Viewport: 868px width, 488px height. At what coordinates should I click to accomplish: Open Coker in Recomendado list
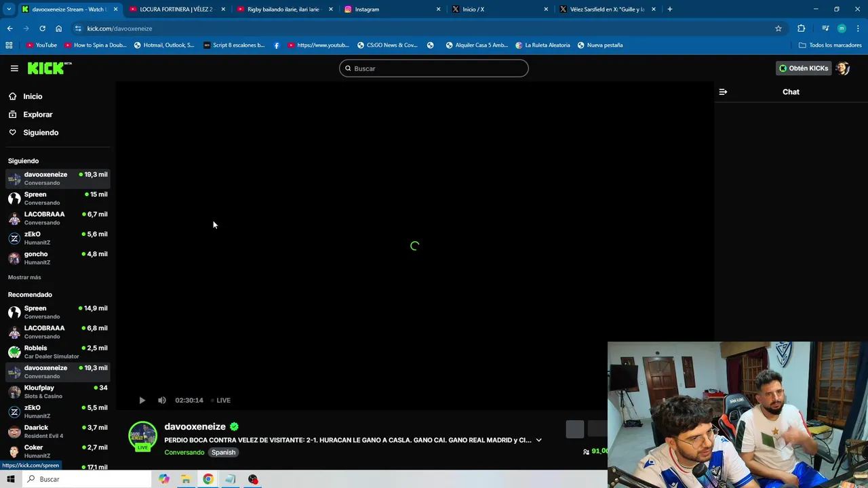[58, 451]
